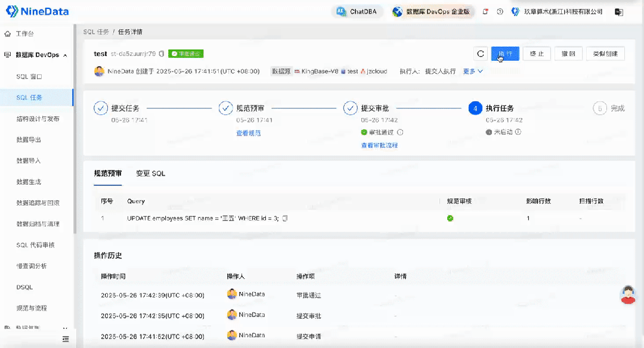Screen dimensions: 644x348
Task: Click the language switch icon
Action: [x=618, y=12]
